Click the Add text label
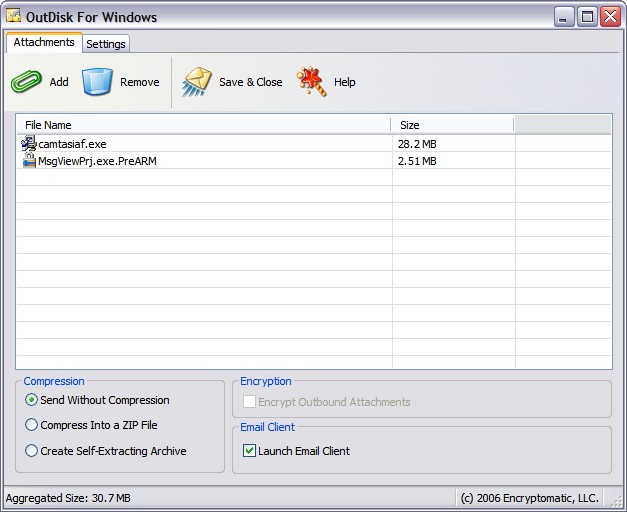This screenshot has width=627, height=512. (x=59, y=82)
